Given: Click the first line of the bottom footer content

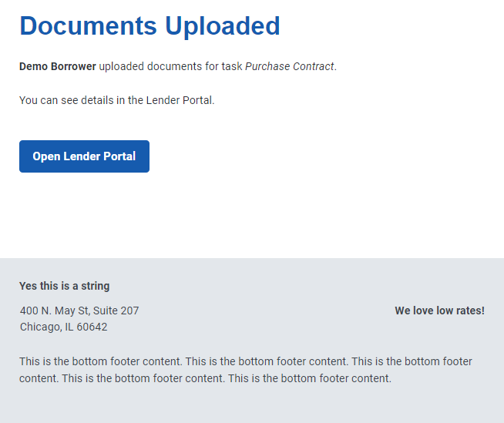Looking at the screenshot, I should click(x=246, y=361).
